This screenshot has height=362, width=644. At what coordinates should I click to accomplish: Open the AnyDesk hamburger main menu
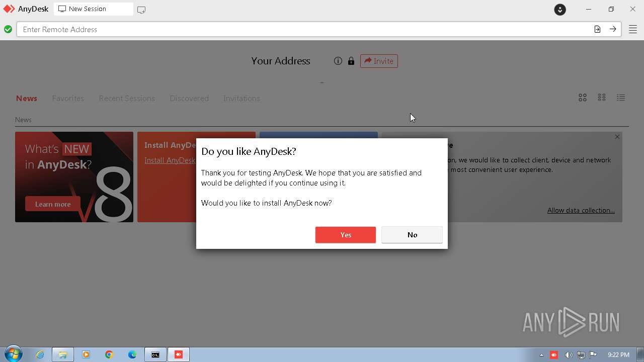coord(632,29)
